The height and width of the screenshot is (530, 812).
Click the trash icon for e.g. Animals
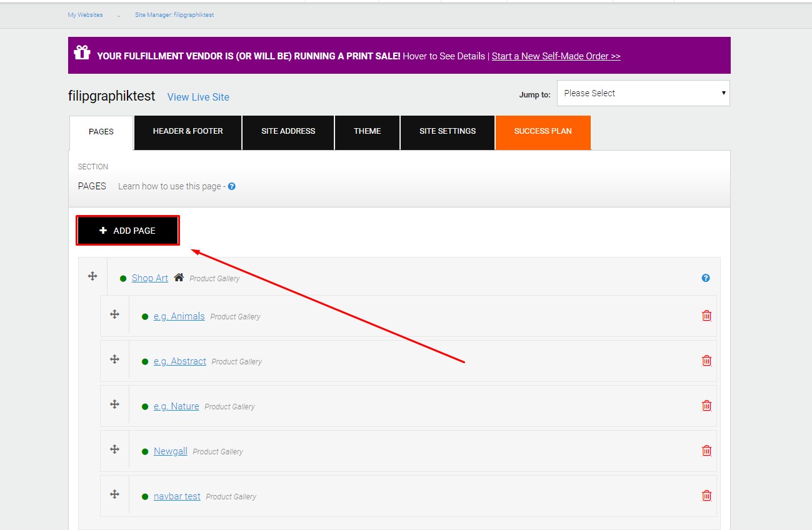click(706, 316)
